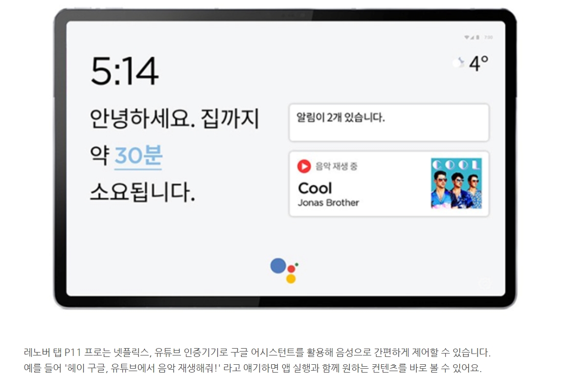Click the 소요됩니다. text line
The image size is (588, 376).
pyautogui.click(x=143, y=193)
